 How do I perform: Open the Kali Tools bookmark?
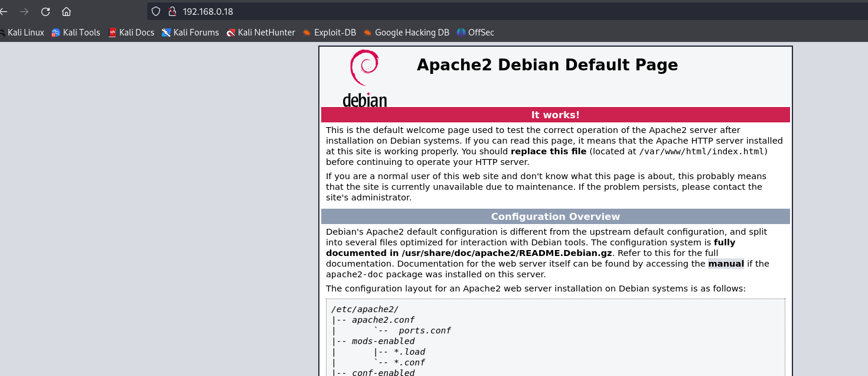[x=76, y=33]
